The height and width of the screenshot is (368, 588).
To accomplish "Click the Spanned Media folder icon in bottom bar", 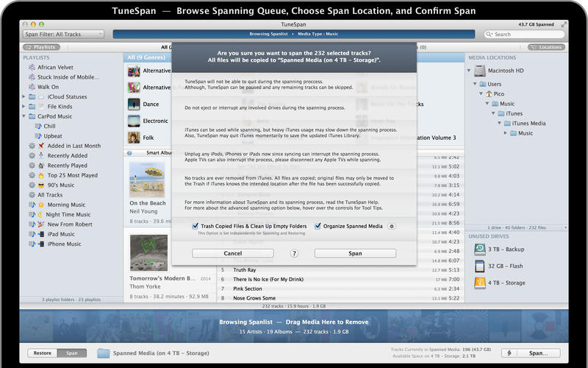I will (103, 353).
